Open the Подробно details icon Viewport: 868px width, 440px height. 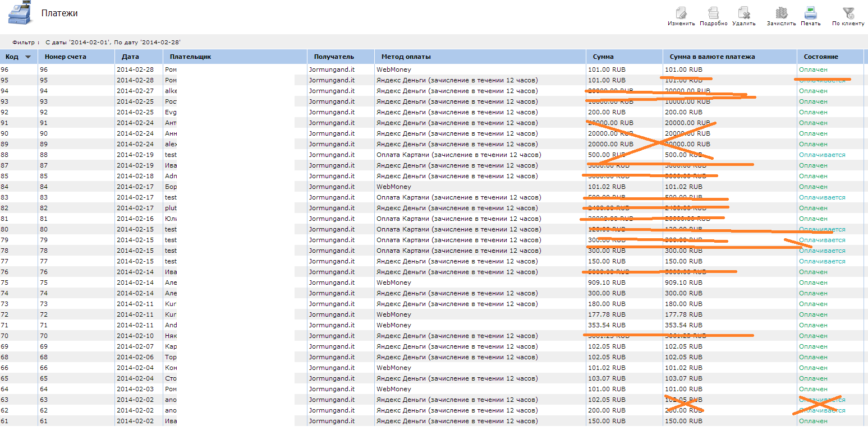[x=713, y=13]
